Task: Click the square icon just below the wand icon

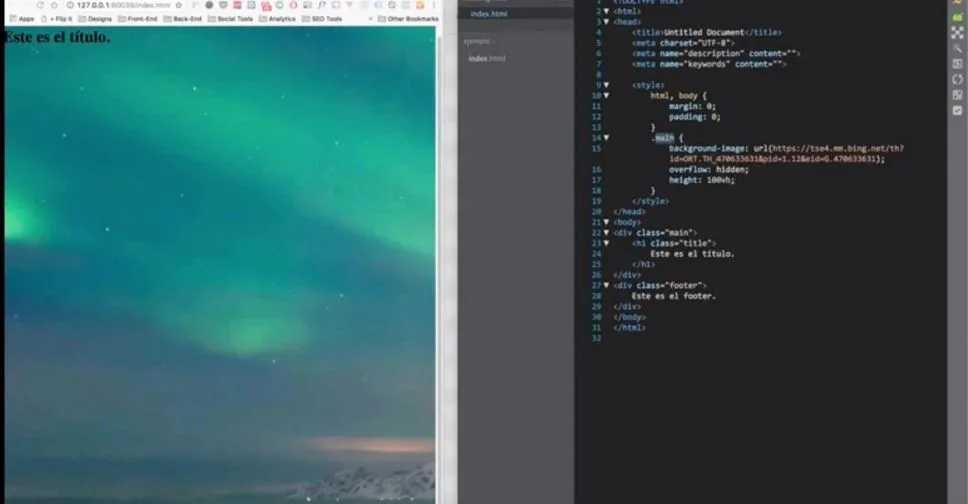Action: pos(958,64)
